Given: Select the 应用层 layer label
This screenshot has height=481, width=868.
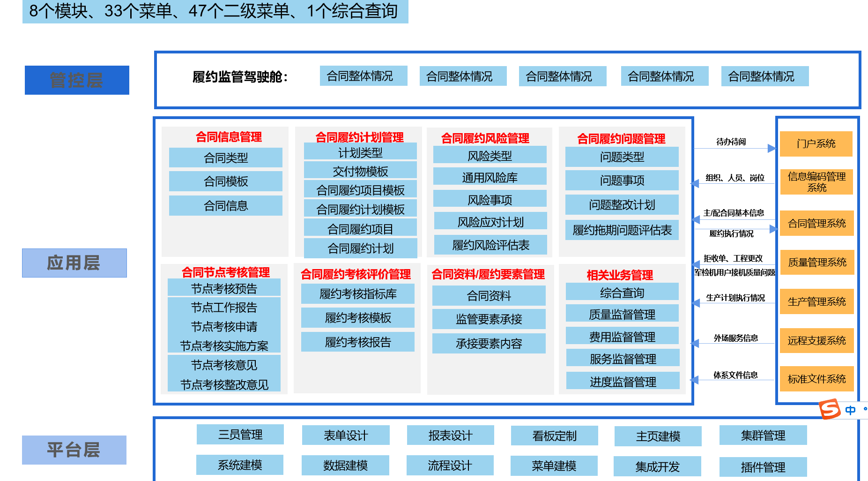Looking at the screenshot, I should 74,263.
